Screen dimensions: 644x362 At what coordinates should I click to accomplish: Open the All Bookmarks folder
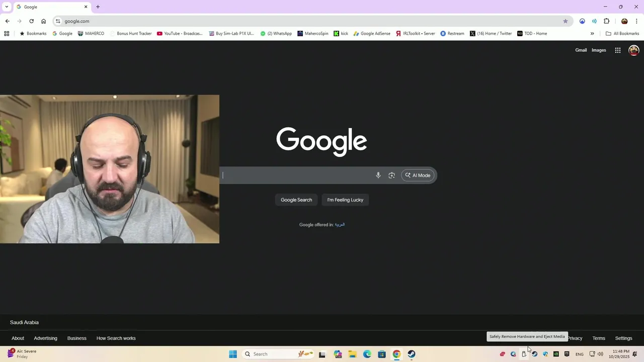(622, 34)
